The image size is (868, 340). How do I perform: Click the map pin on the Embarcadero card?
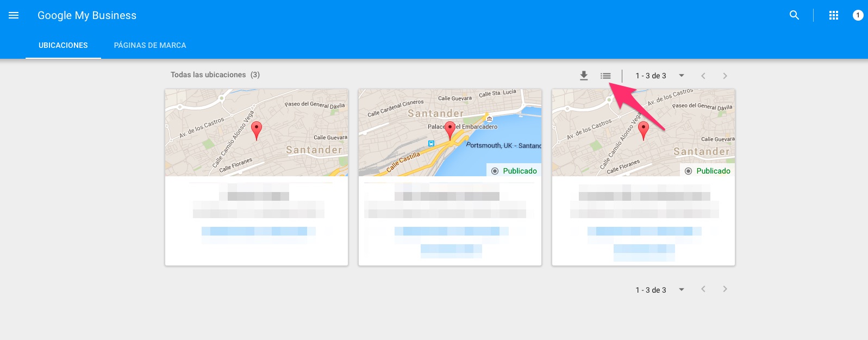click(x=450, y=131)
